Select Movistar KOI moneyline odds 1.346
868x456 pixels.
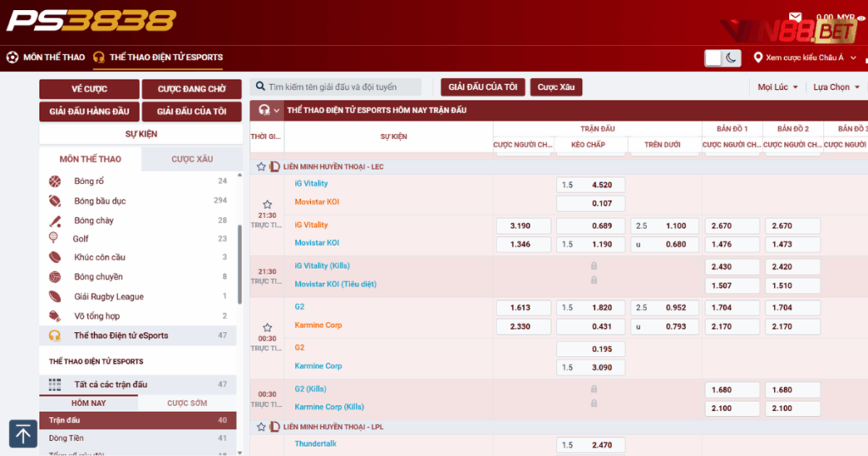click(x=523, y=244)
